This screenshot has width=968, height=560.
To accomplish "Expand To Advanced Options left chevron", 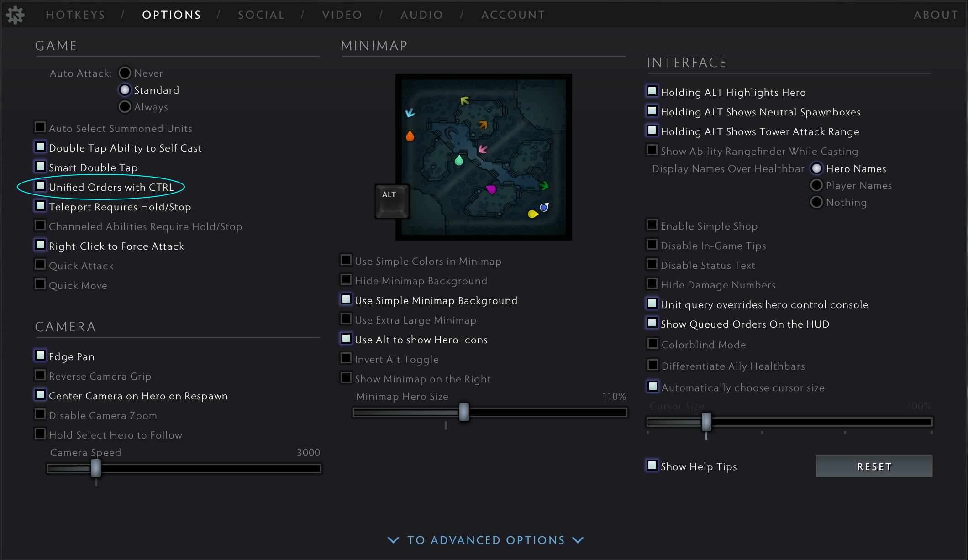I will point(393,540).
